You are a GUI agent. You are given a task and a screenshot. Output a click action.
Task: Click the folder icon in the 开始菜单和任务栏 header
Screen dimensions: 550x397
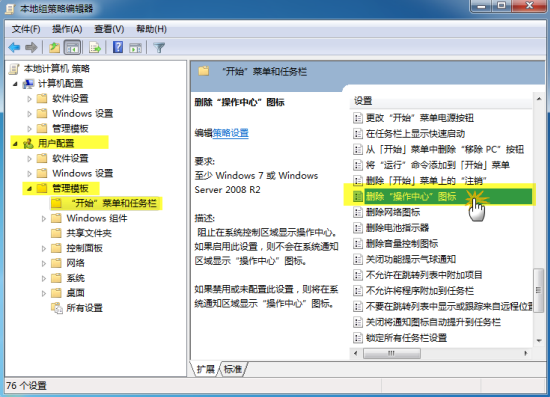coord(204,72)
